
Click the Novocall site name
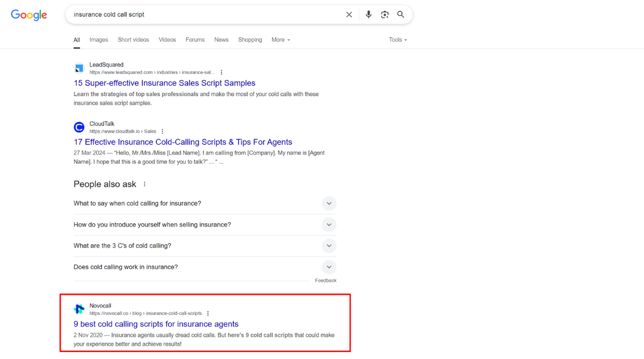(x=100, y=306)
